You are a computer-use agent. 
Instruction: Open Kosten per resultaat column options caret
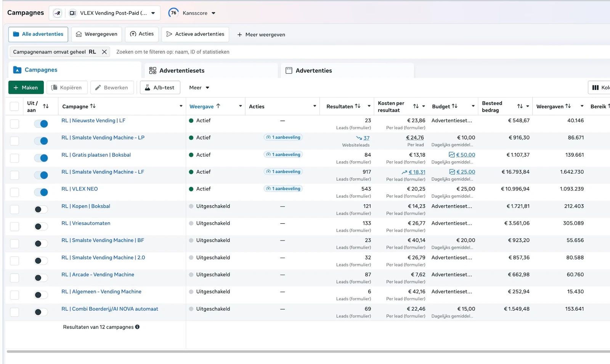click(x=423, y=106)
